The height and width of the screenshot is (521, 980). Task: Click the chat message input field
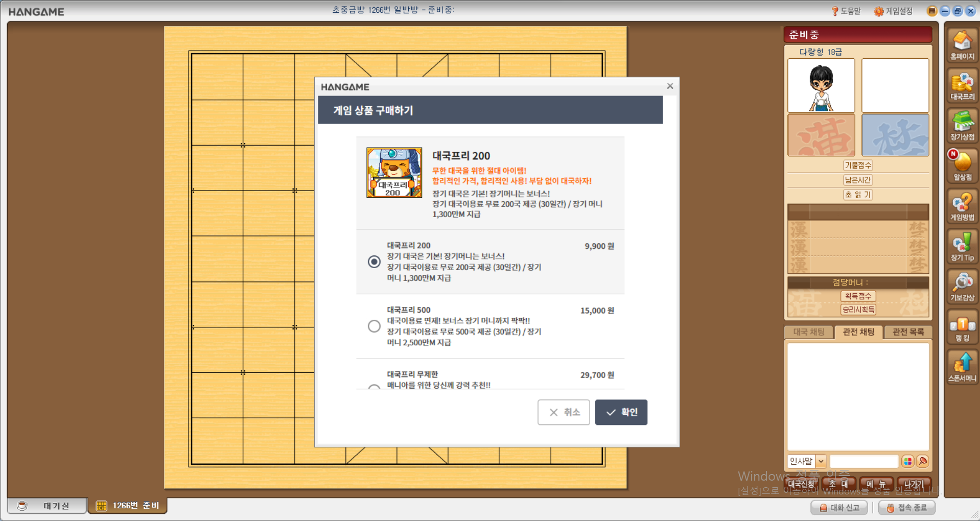(x=864, y=461)
